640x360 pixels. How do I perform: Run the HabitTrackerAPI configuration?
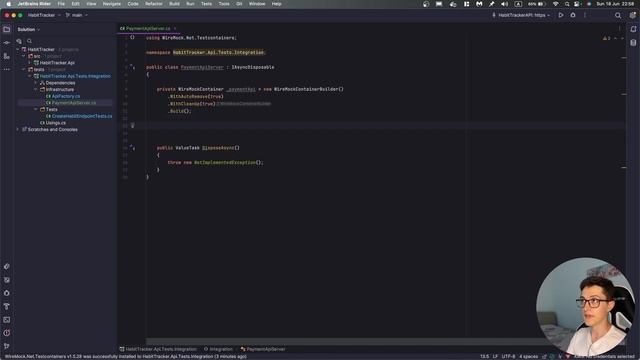point(561,15)
